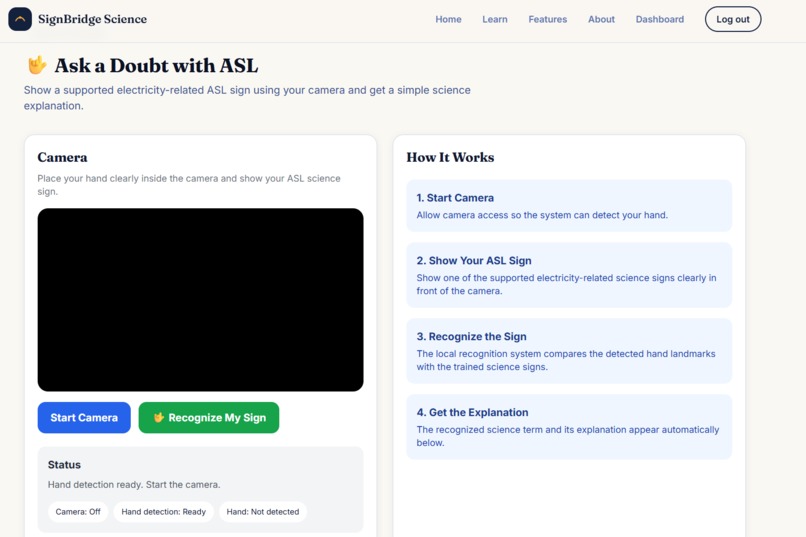806x537 pixels.
Task: Select the 'Camera: Off' status pill
Action: 78,512
